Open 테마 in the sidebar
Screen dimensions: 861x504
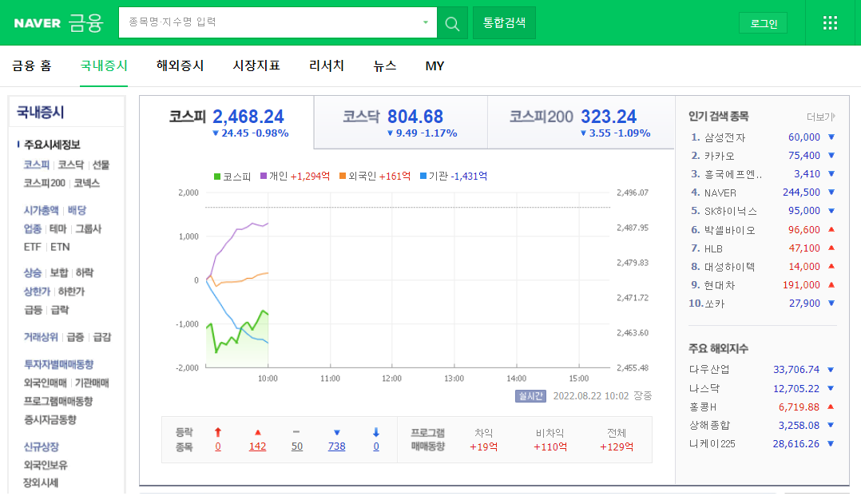(x=58, y=229)
